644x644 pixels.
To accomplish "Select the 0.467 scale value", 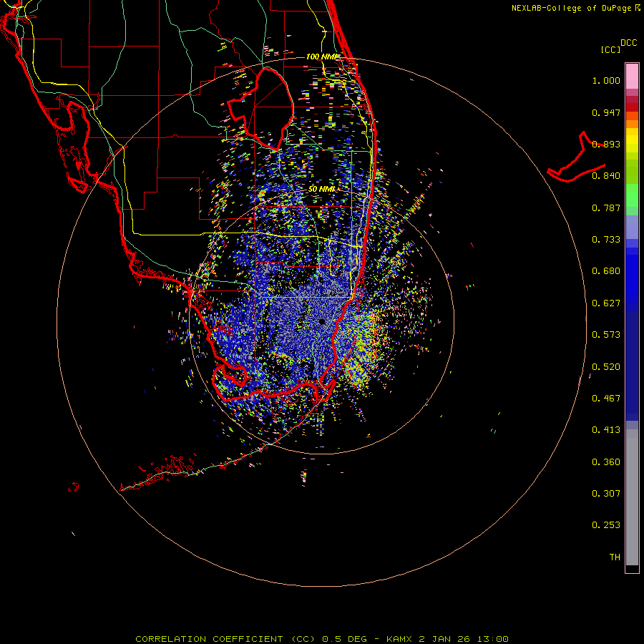I will click(x=606, y=399).
